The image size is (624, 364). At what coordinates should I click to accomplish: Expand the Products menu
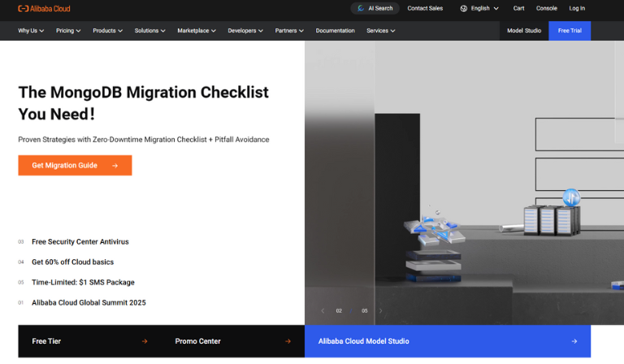coord(108,31)
